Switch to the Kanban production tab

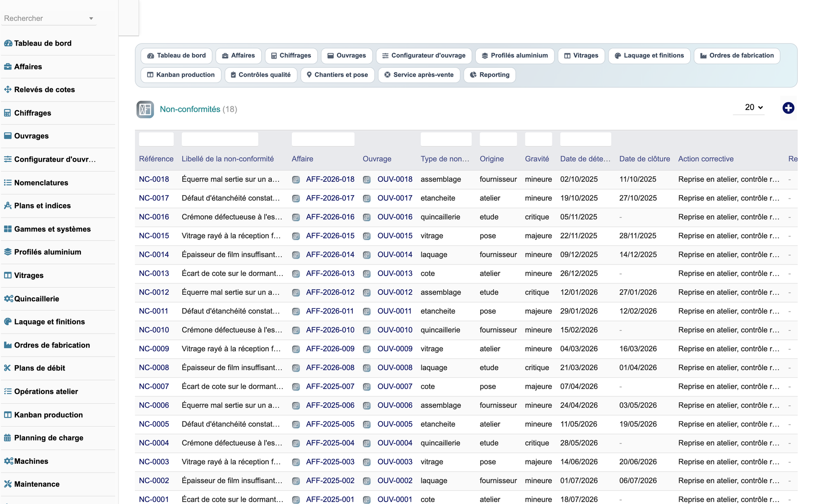(181, 75)
